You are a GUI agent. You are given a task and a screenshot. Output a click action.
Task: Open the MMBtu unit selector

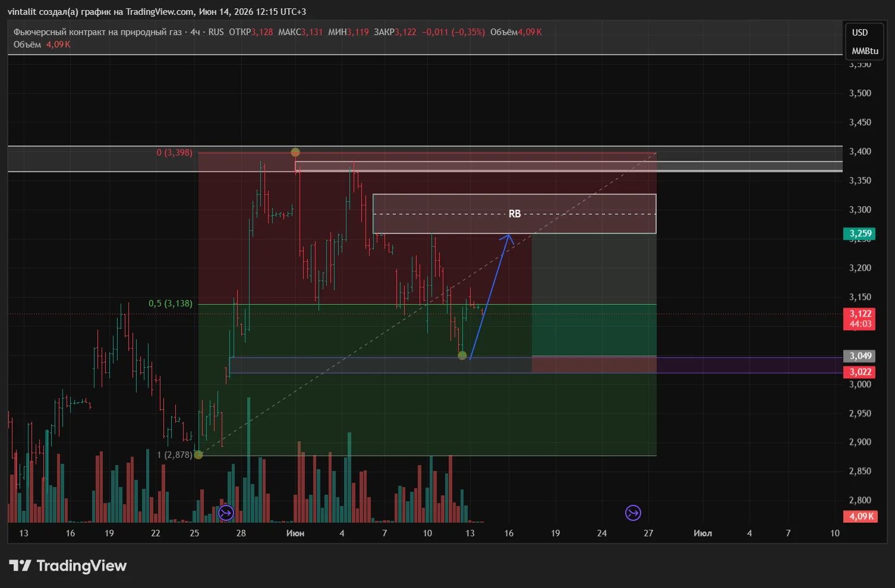865,51
